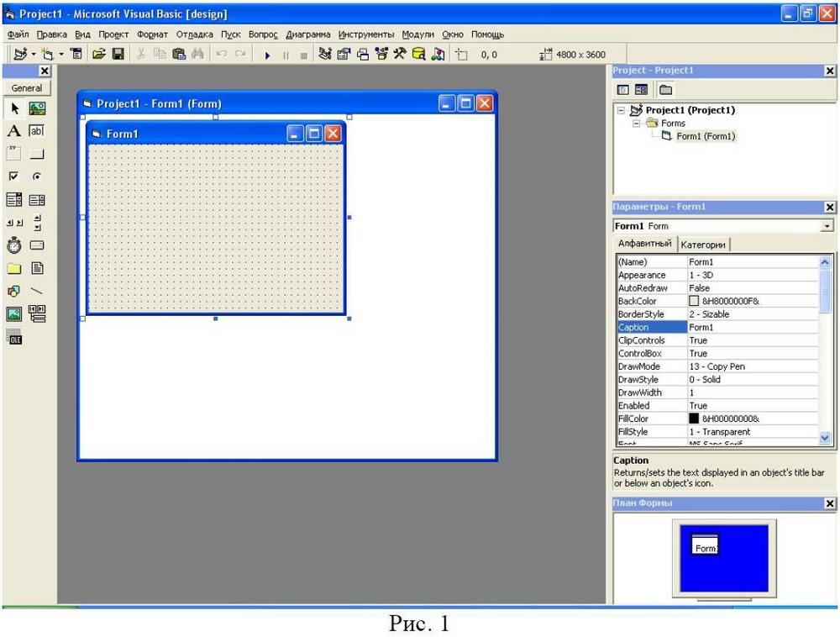
Task: Select the OLE control in the toolbox
Action: click(14, 338)
